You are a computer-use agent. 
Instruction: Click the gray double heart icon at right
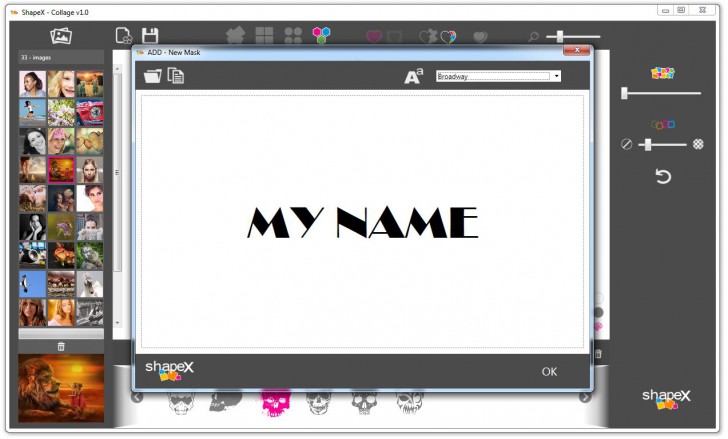click(x=480, y=37)
